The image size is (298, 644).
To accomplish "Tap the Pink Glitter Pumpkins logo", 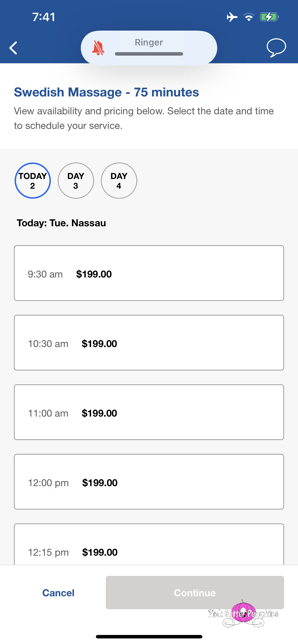I will coord(243,613).
